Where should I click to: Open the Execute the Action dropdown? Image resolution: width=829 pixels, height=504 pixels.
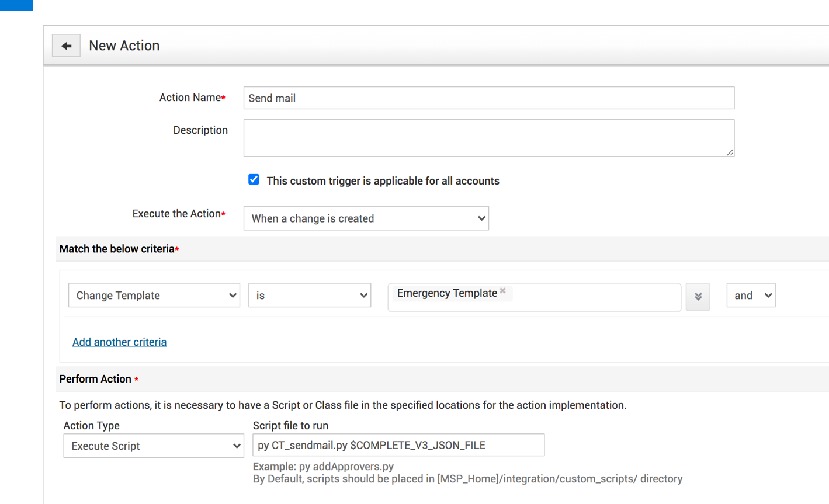[366, 218]
